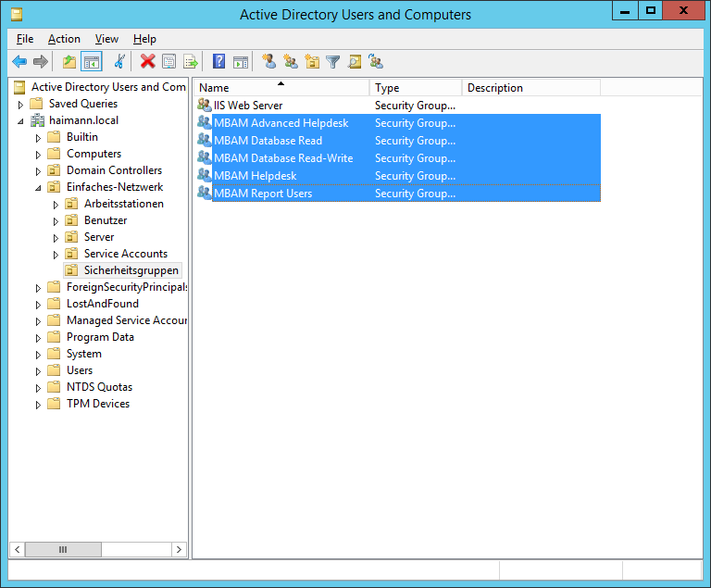Image resolution: width=711 pixels, height=588 pixels.
Task: Minimize the Active Directory window
Action: click(625, 11)
